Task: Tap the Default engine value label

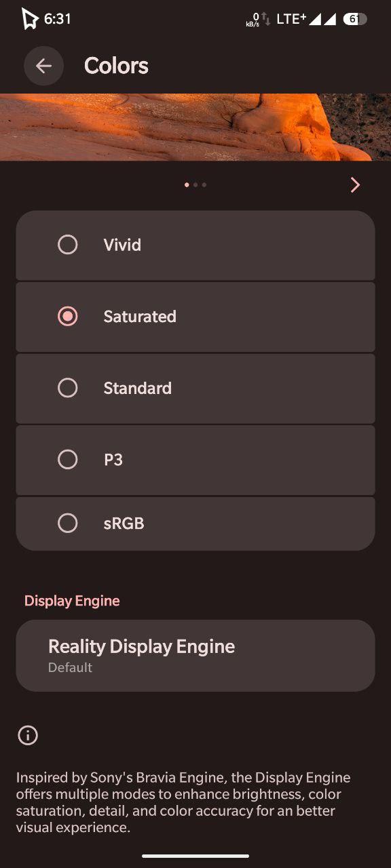Action: click(70, 667)
